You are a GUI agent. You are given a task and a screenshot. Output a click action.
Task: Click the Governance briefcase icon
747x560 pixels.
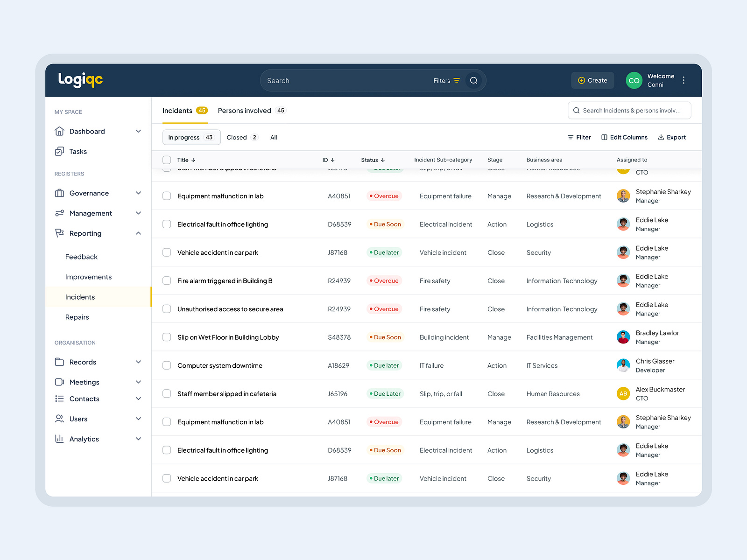[x=59, y=193]
